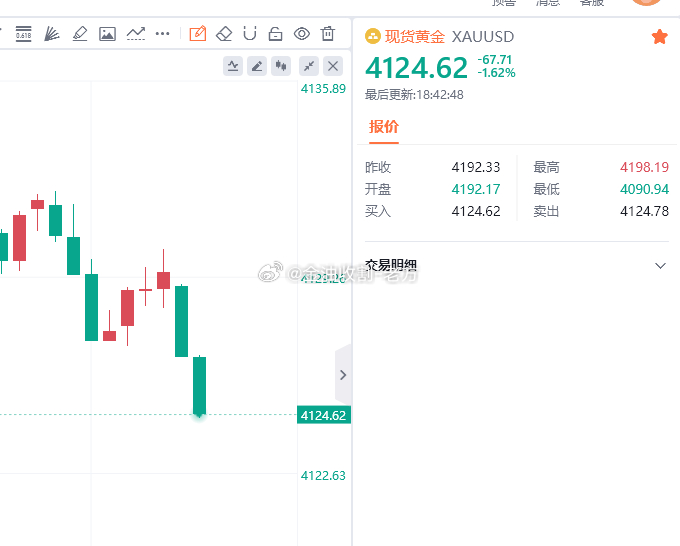680x546 pixels.
Task: Select the Fibonacci 0.618 retracement tool
Action: [23, 33]
